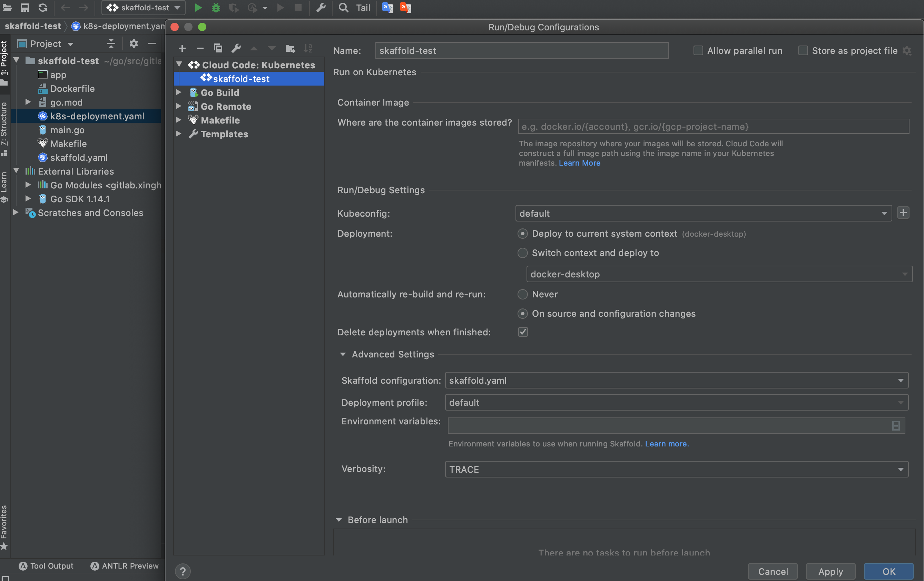
Task: Expand the Go Build configuration group
Action: click(179, 92)
